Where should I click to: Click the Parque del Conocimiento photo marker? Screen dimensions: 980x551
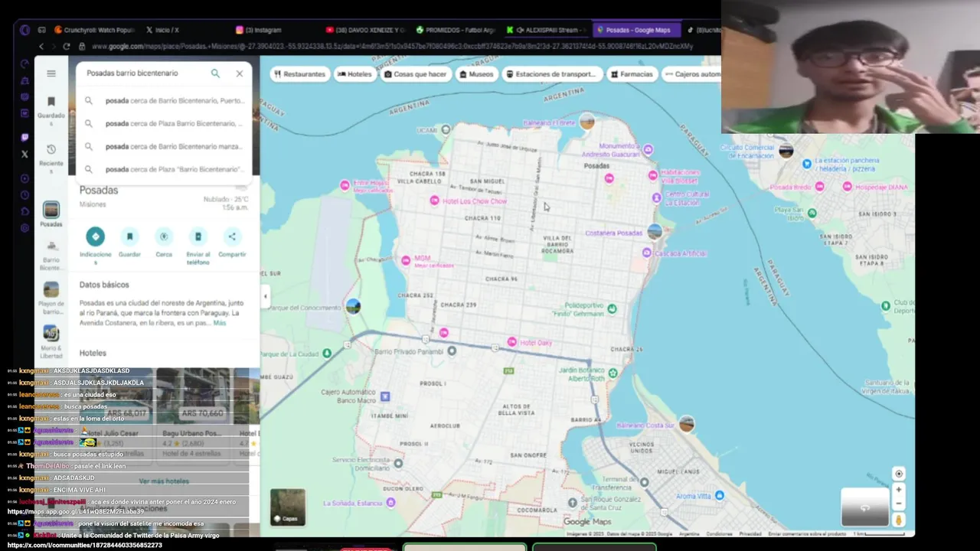point(353,306)
